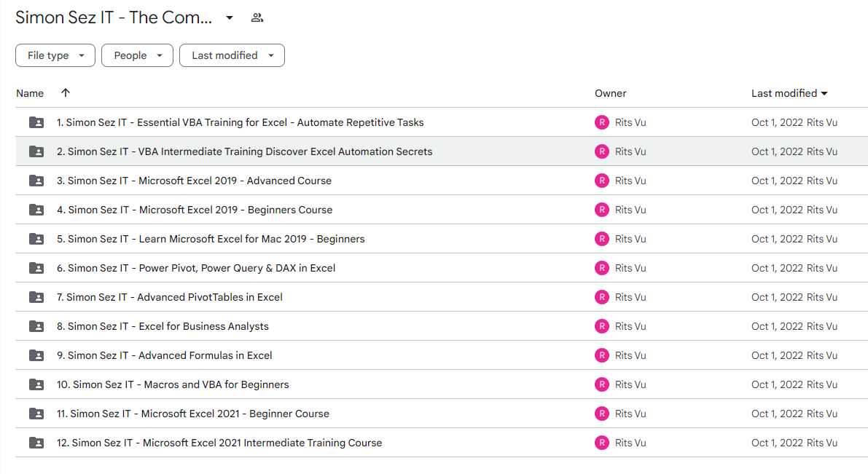Click owner avatar in Excel 2019 Advanced row
This screenshot has width=868, height=474.
(x=602, y=181)
